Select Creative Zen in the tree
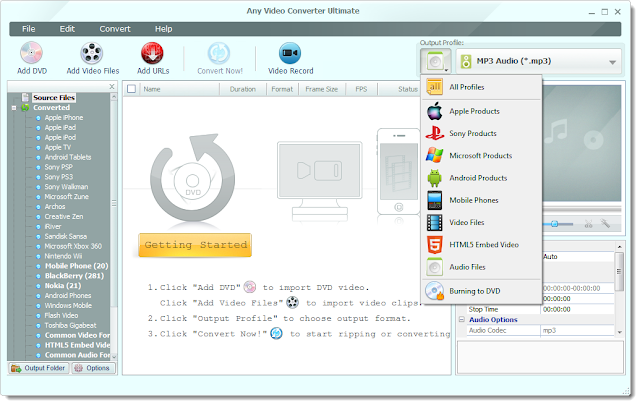640x405 pixels. [x=64, y=216]
